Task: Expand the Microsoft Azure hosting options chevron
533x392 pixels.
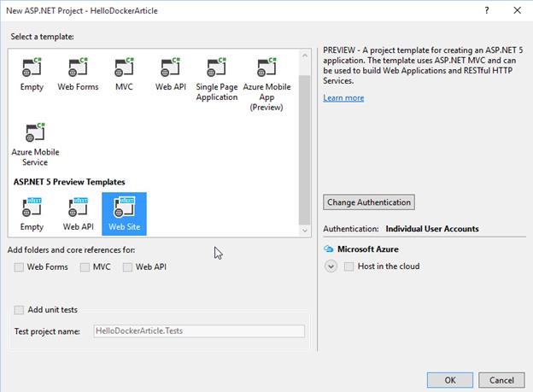Action: pos(331,266)
